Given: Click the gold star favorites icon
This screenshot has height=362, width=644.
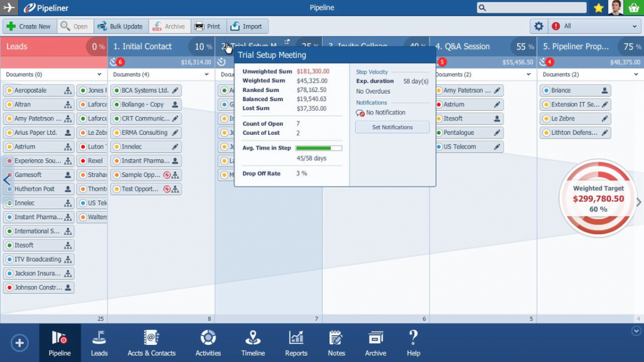Looking at the screenshot, I should pos(598,8).
